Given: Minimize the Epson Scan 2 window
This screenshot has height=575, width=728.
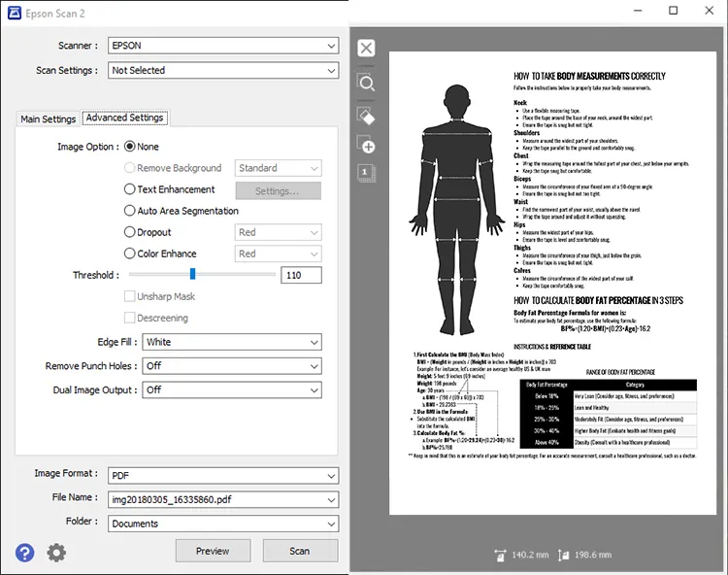Looking at the screenshot, I should [638, 11].
